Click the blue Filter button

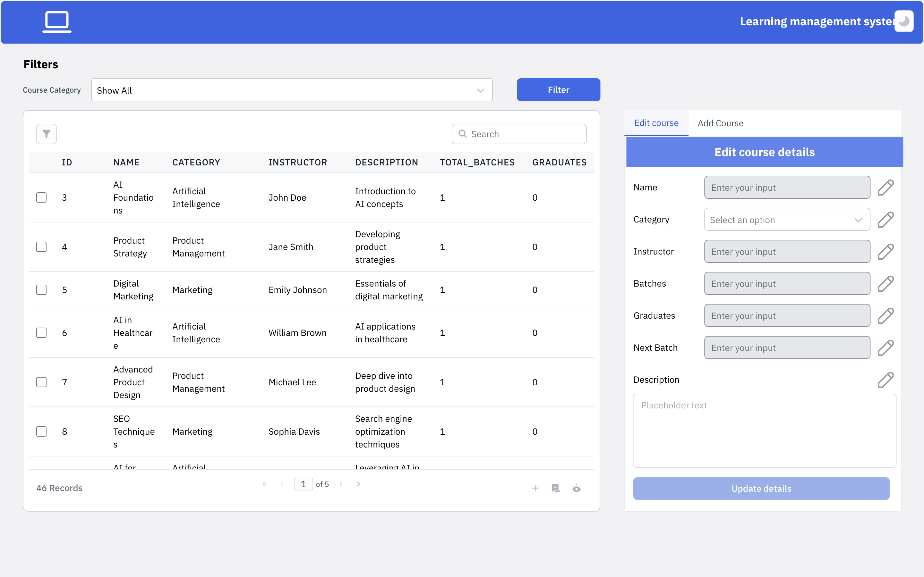558,90
